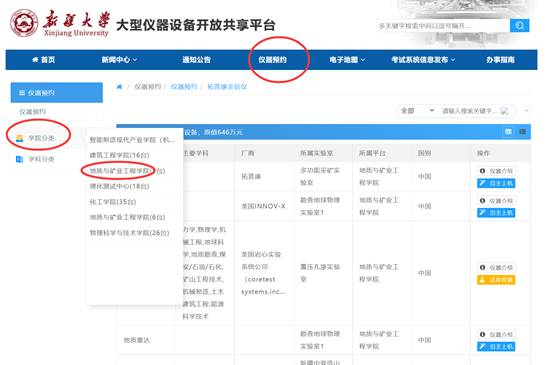Focus the 请输入搜索关键字 filter field
Viewport: 554px width, 365px height.
[469, 111]
